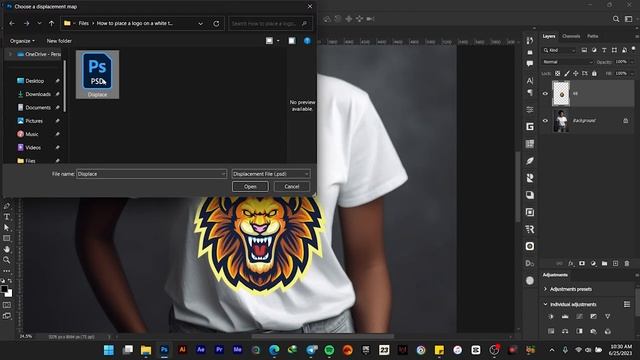Open the Adjustments panel tab

(x=555, y=275)
